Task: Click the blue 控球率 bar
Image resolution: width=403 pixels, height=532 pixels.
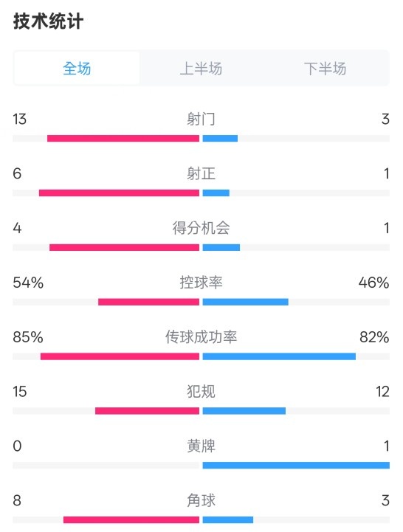Action: click(246, 302)
